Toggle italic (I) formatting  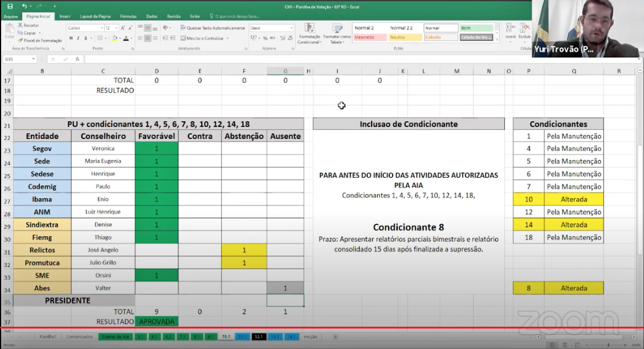[x=78, y=38]
